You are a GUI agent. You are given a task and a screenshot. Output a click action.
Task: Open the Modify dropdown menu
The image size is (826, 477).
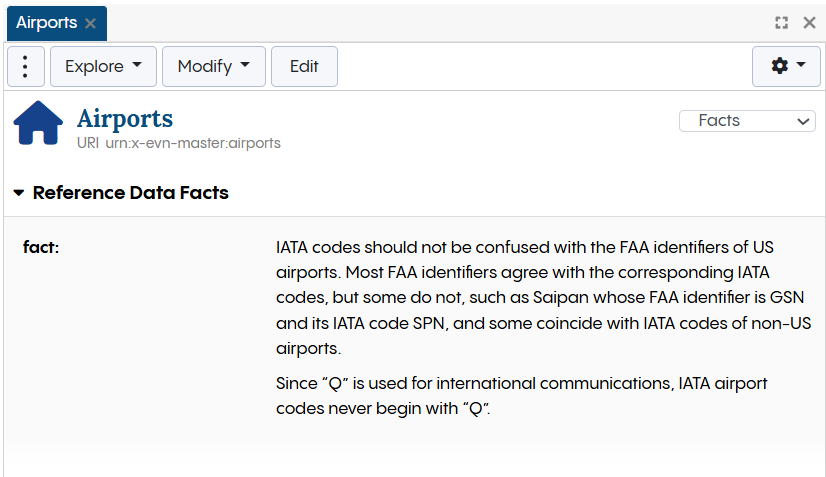213,66
